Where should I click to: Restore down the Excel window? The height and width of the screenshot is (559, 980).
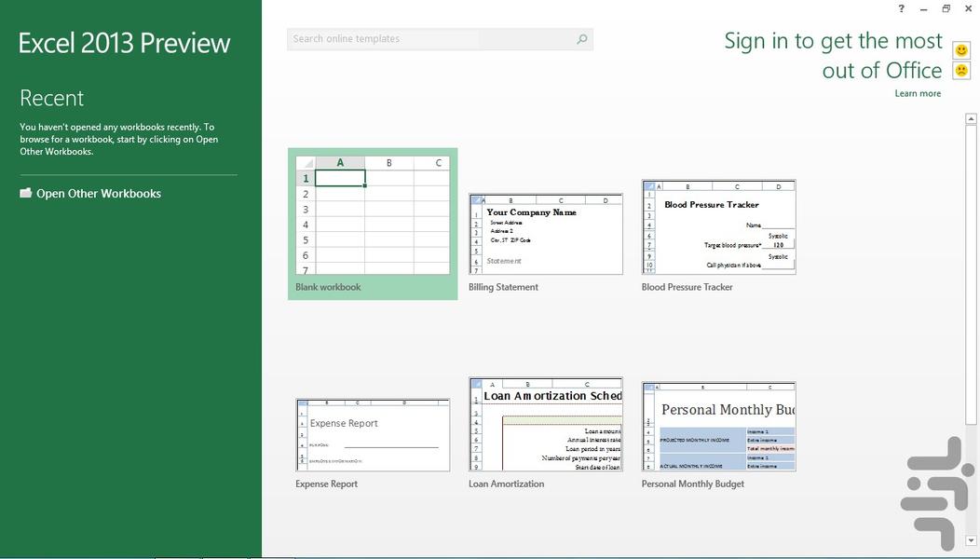(946, 9)
